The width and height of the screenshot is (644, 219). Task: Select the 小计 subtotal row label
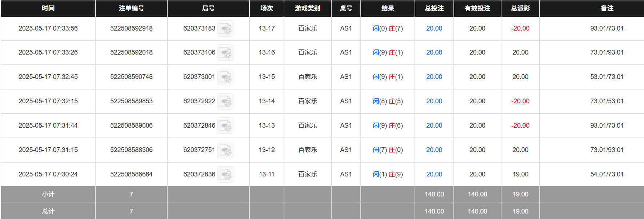tap(48, 194)
